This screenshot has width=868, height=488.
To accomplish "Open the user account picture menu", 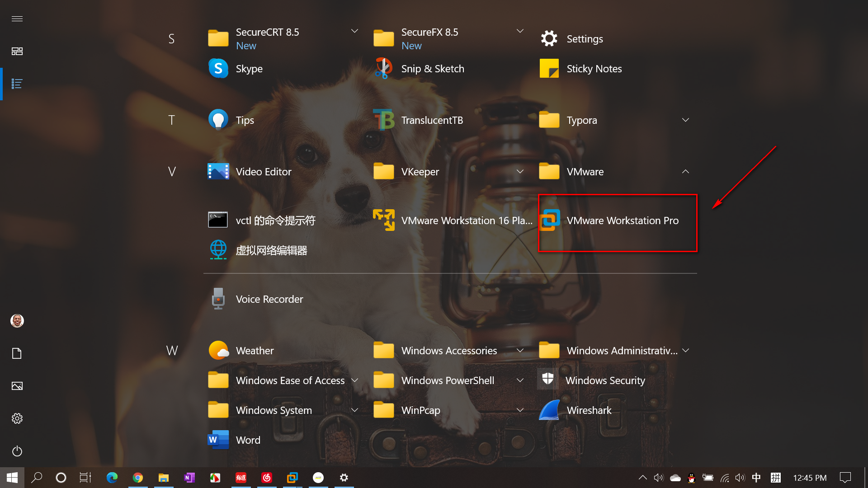I will point(17,321).
